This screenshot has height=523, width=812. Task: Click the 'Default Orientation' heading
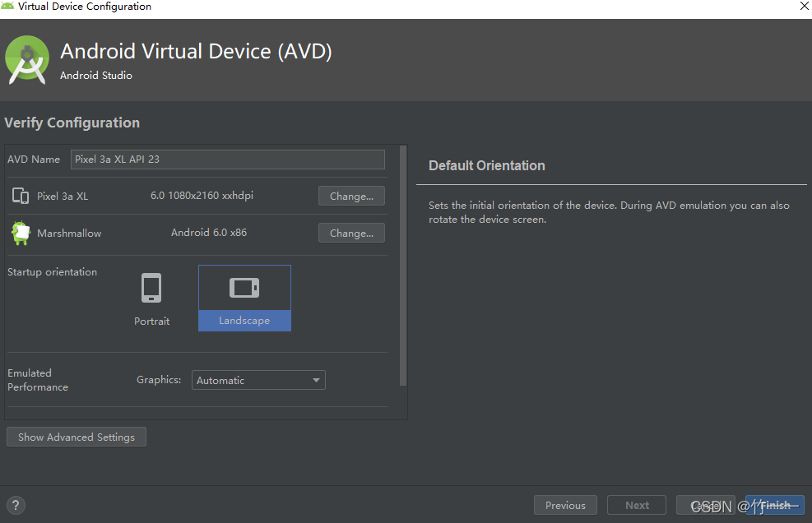(x=487, y=166)
